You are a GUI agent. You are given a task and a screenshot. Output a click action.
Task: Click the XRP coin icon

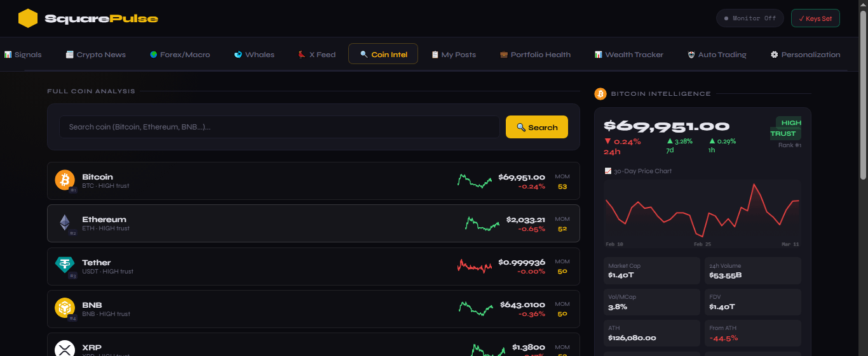click(x=65, y=349)
